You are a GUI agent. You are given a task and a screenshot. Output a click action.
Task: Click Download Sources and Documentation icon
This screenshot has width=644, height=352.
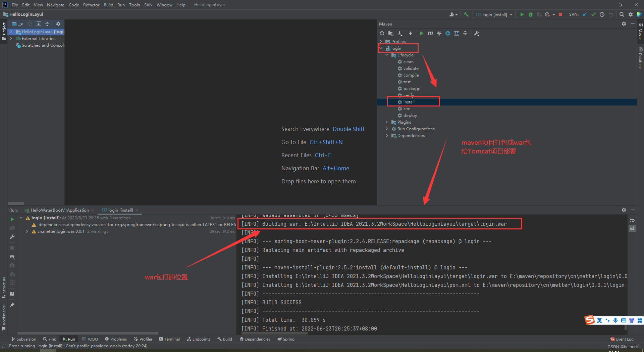tap(400, 33)
